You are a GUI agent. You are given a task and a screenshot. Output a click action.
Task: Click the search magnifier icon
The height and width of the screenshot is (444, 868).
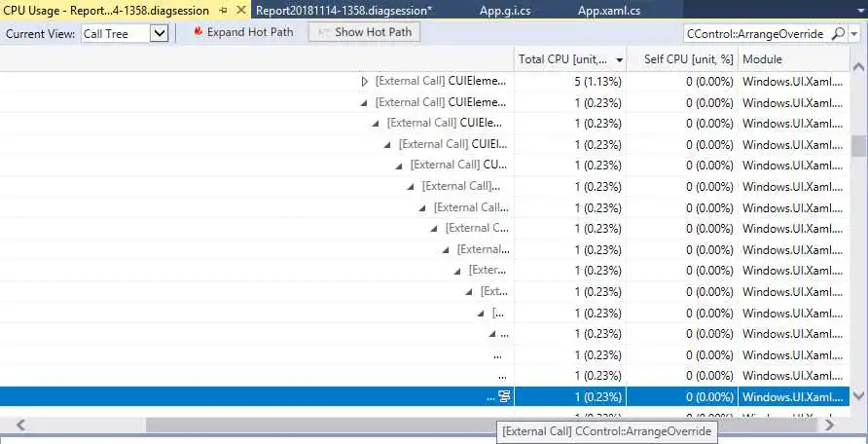click(838, 34)
